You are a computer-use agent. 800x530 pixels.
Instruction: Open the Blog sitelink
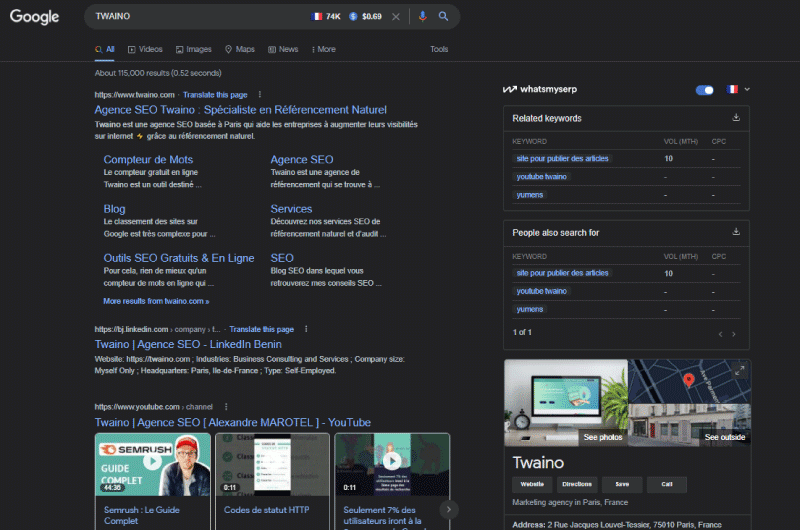coord(114,209)
